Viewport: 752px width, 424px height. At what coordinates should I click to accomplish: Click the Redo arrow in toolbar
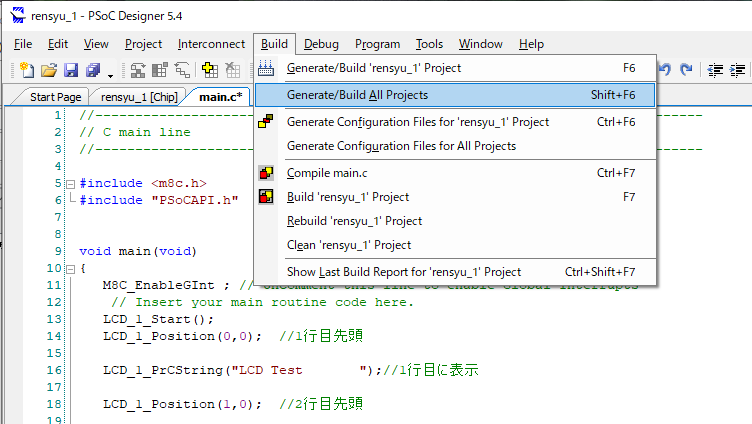(x=686, y=70)
